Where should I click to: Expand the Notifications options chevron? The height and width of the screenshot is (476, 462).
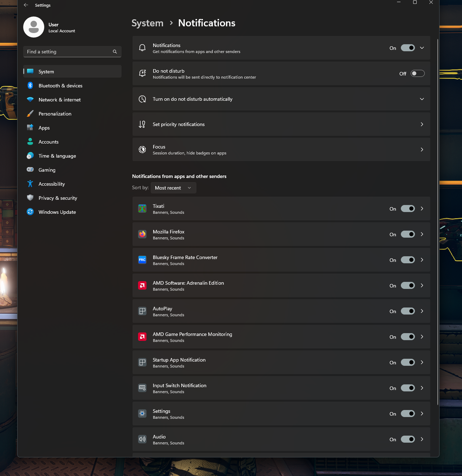[422, 48]
